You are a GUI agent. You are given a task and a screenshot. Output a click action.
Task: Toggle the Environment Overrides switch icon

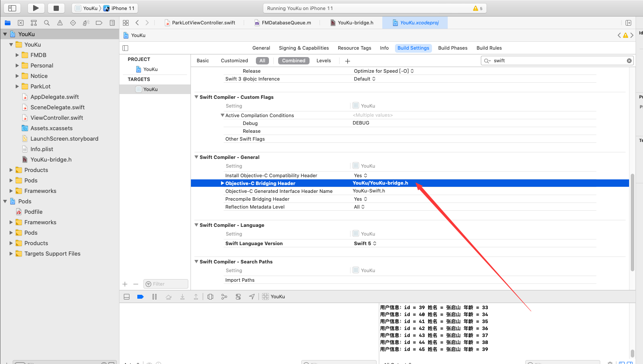(x=238, y=297)
